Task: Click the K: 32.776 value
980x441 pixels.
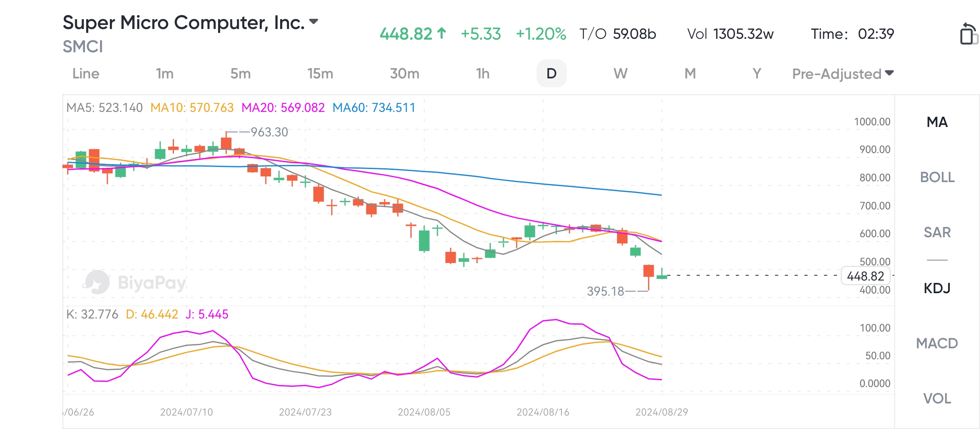Action: pyautogui.click(x=92, y=314)
